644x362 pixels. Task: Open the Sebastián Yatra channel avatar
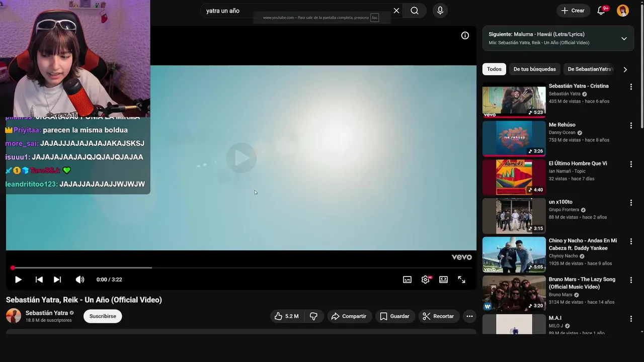(x=14, y=316)
